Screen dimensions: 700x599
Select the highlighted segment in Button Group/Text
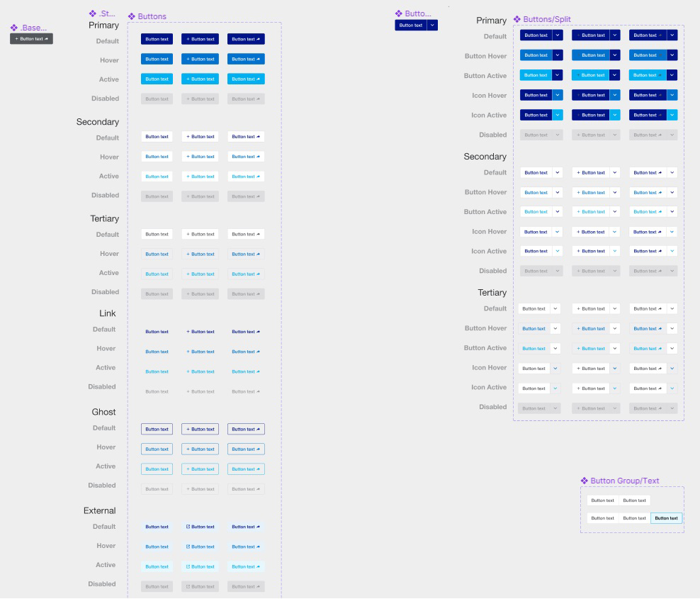(666, 518)
